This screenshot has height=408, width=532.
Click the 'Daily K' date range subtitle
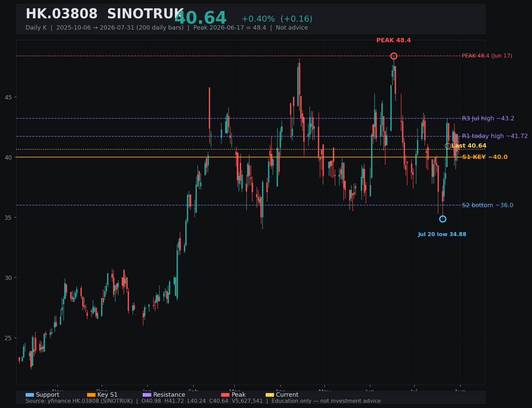coord(167,28)
